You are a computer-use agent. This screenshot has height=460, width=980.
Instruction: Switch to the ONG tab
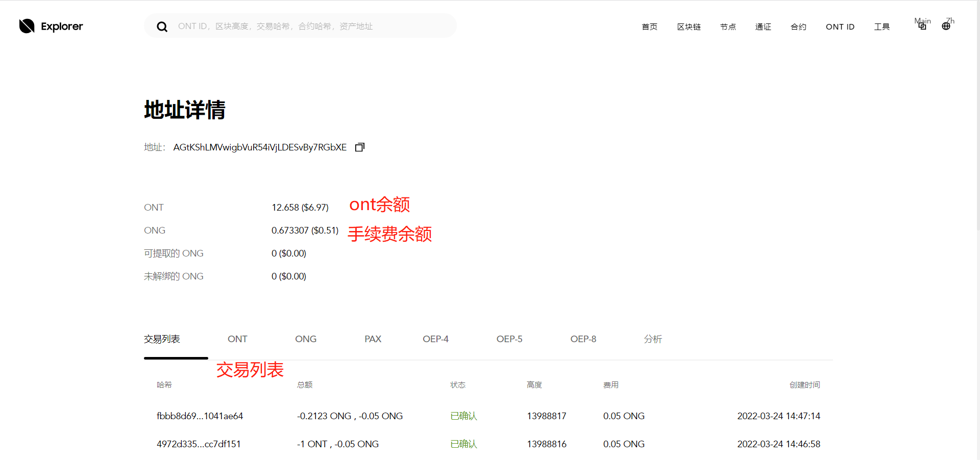click(305, 339)
